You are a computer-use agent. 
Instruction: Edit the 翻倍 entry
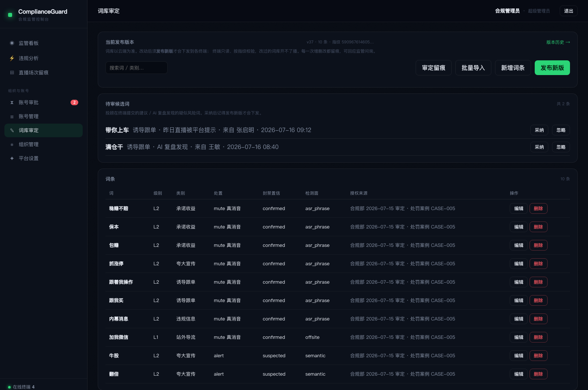(x=519, y=374)
